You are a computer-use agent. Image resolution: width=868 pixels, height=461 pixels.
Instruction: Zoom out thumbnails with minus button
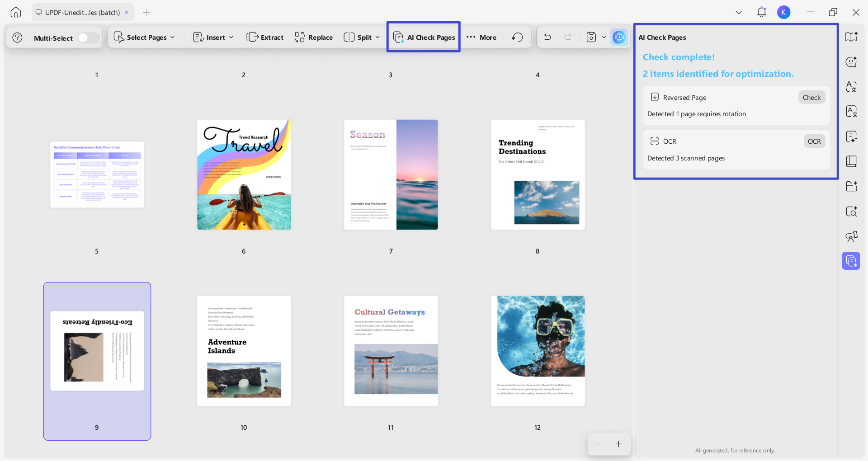point(598,444)
